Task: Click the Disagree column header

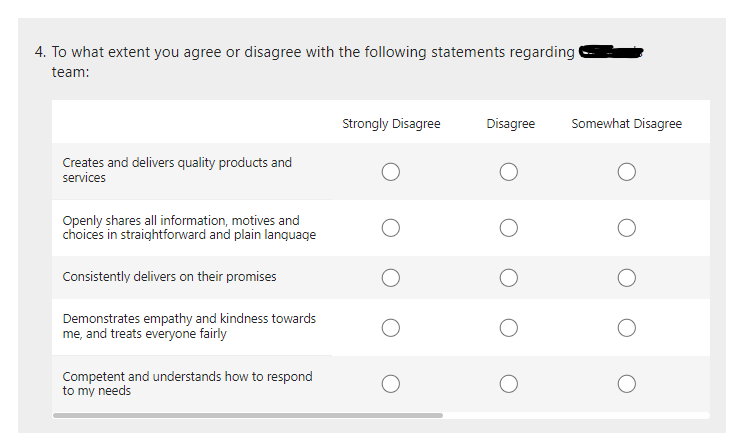Action: pyautogui.click(x=510, y=124)
